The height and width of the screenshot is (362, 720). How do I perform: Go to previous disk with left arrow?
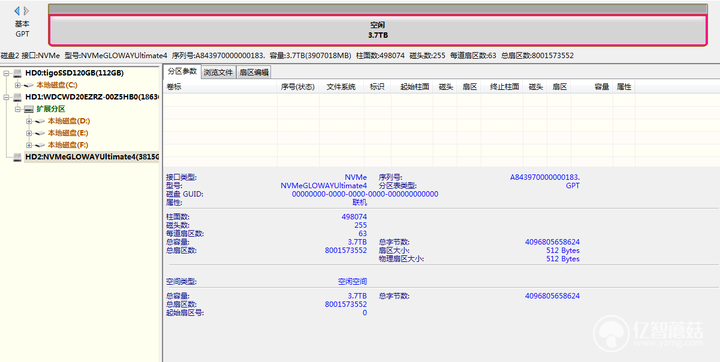17,11
